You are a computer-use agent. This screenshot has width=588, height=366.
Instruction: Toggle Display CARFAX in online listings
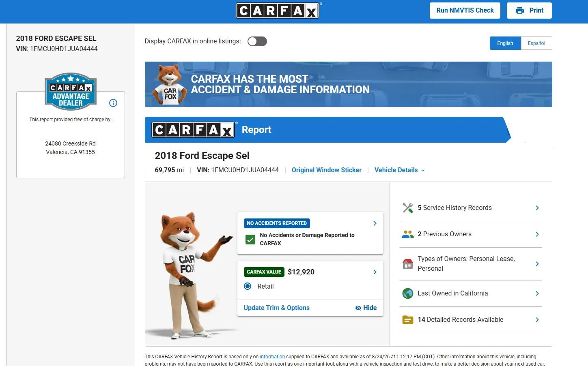257,41
